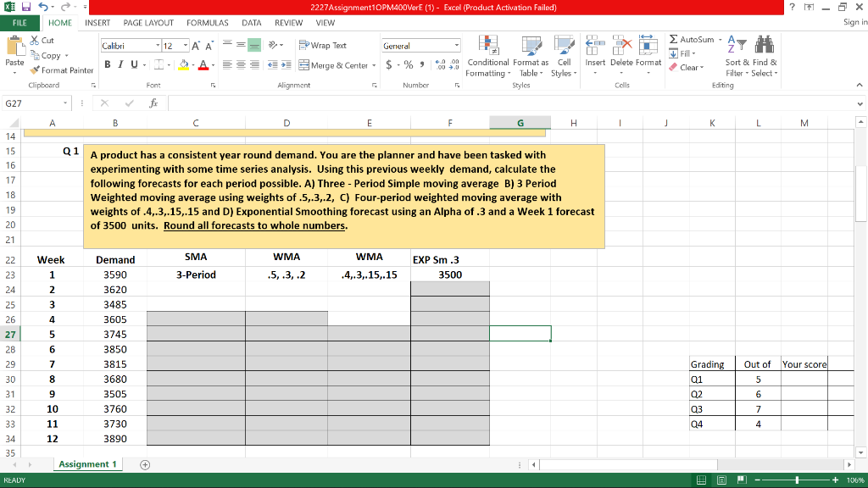The image size is (868, 488).
Task: Select cell B23 containing 3590
Action: [x=116, y=274]
